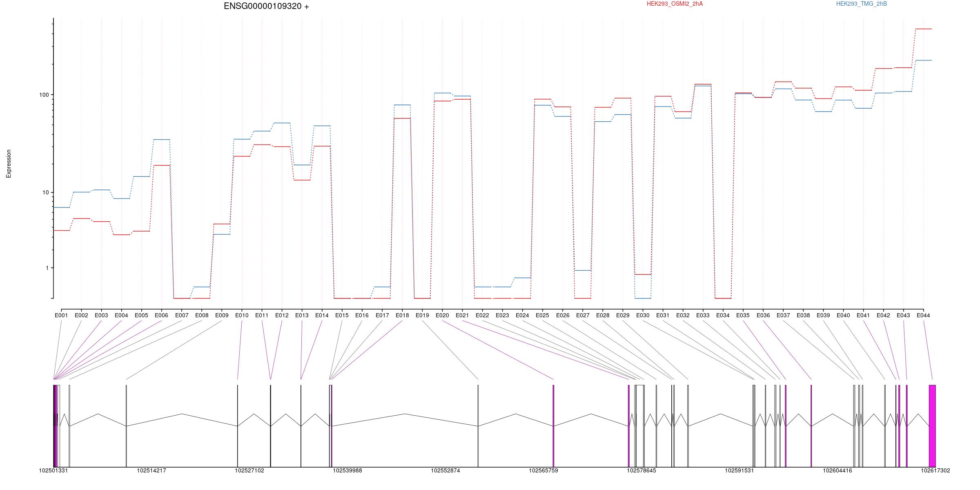
Task: Click the Expression y-axis label
Action: point(9,164)
